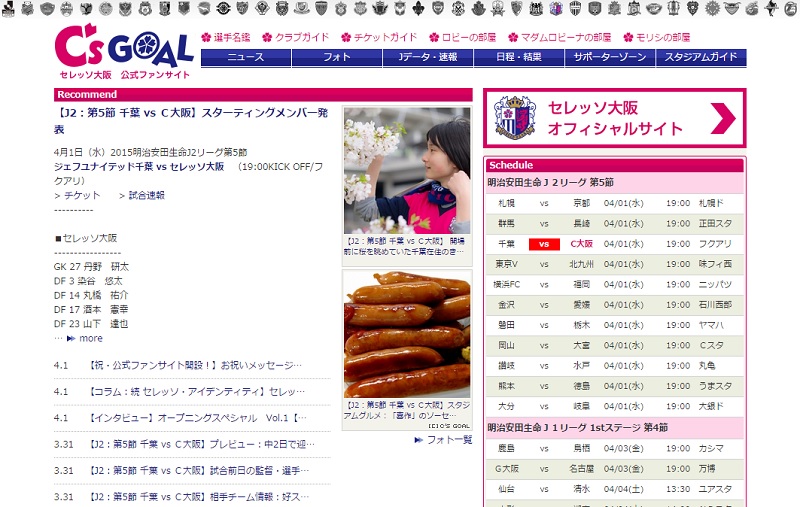This screenshot has width=800, height=507.
Task: Click the 明治安田生命J2リーグ 第5節 heading
Action: [551, 183]
